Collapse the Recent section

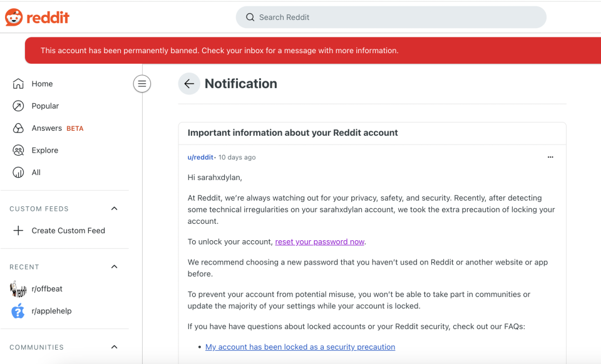click(x=114, y=267)
